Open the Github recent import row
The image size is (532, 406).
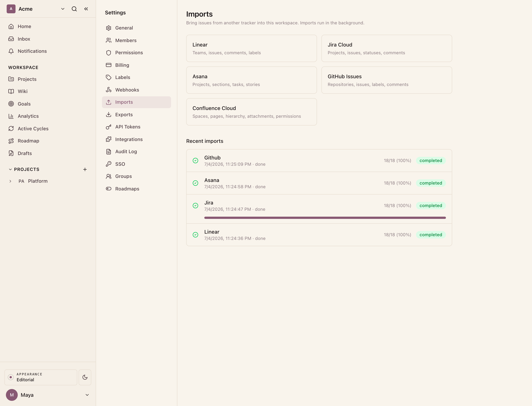pos(319,161)
